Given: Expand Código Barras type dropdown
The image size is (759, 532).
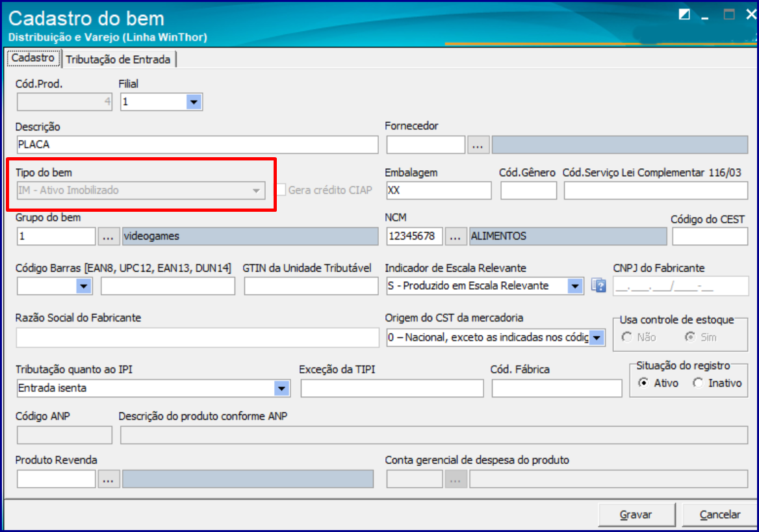Looking at the screenshot, I should coord(84,286).
